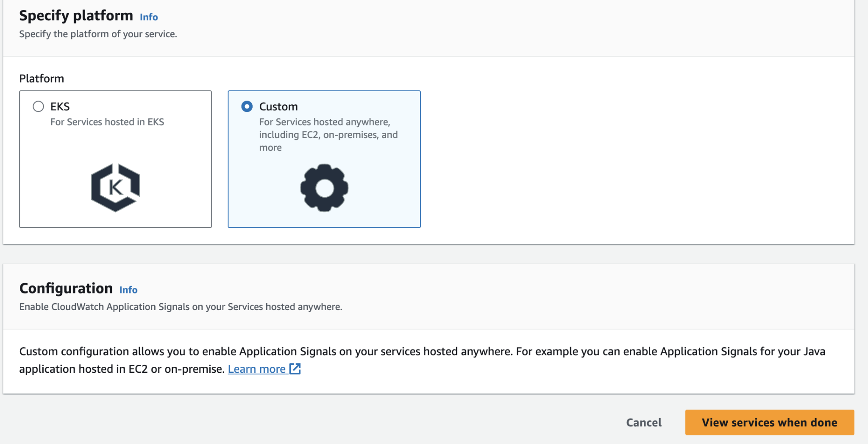Follow the Learn more documentation link
This screenshot has width=868, height=444.
tap(257, 369)
